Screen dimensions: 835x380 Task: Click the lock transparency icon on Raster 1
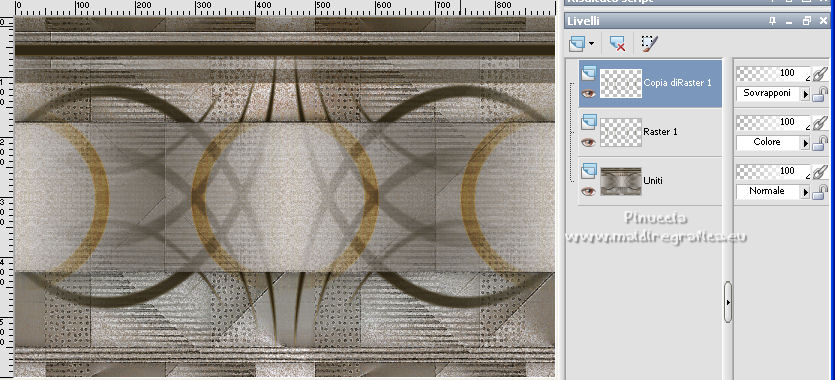tap(821, 143)
